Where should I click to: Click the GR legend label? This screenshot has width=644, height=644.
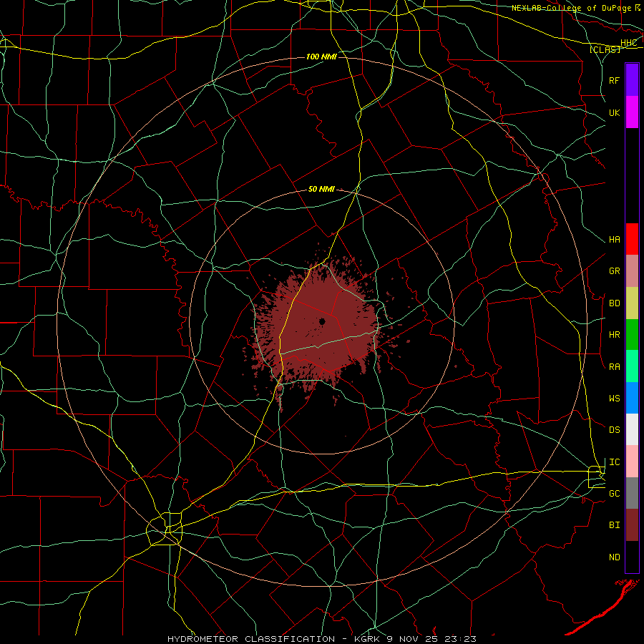point(614,271)
